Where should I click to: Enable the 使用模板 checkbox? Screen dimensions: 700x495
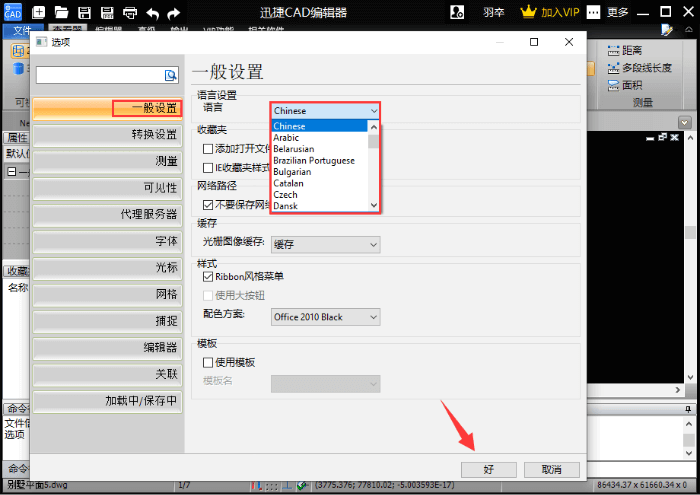coord(208,362)
